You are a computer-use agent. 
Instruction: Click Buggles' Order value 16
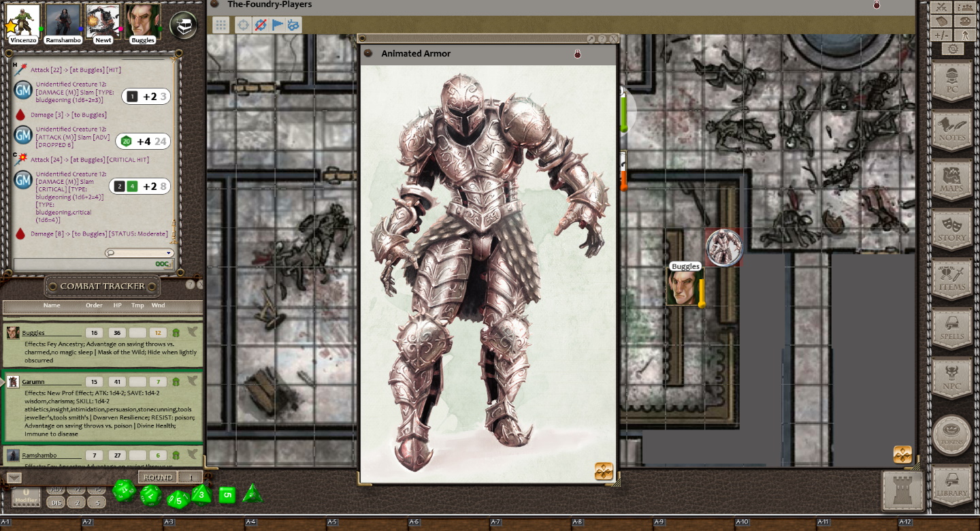click(x=95, y=333)
